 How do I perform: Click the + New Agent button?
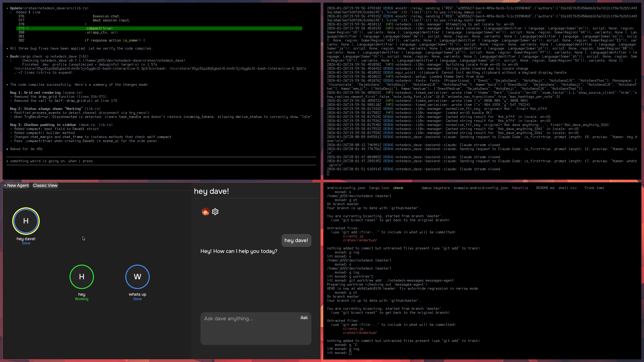point(17,185)
